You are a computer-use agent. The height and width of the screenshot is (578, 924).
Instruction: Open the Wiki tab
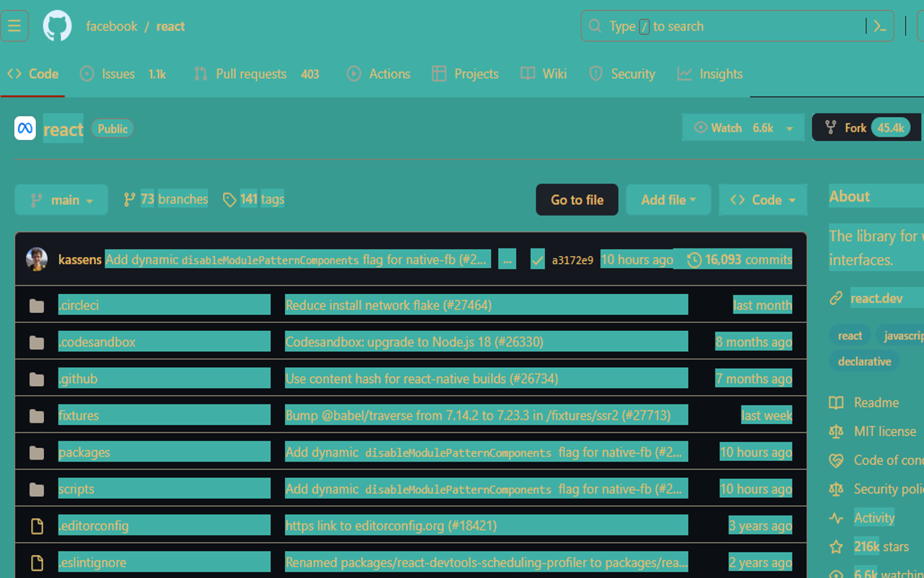(x=544, y=74)
